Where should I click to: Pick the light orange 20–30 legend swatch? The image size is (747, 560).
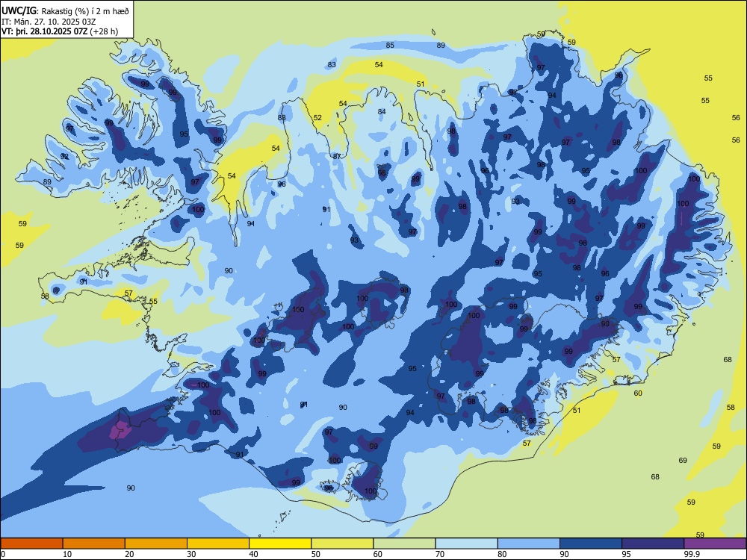coord(156,544)
